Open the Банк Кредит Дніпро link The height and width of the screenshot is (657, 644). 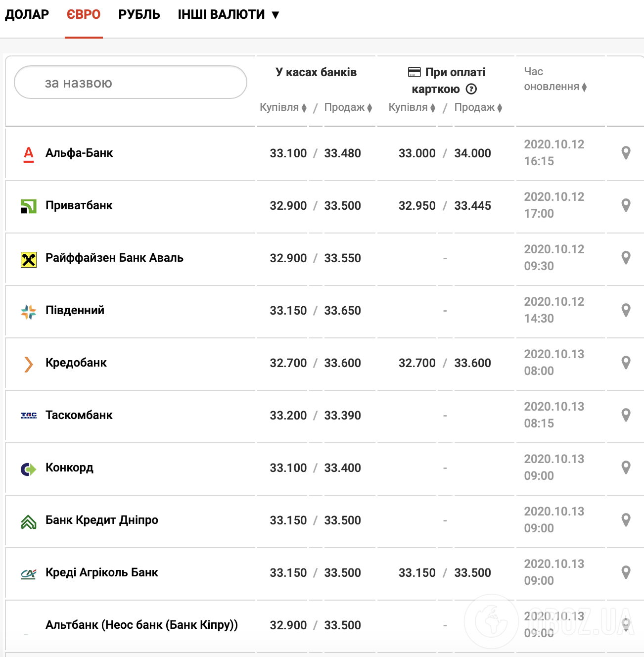tap(102, 520)
